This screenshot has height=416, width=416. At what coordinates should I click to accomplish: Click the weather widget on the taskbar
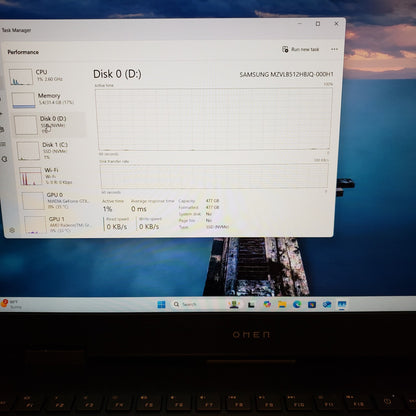click(12, 304)
